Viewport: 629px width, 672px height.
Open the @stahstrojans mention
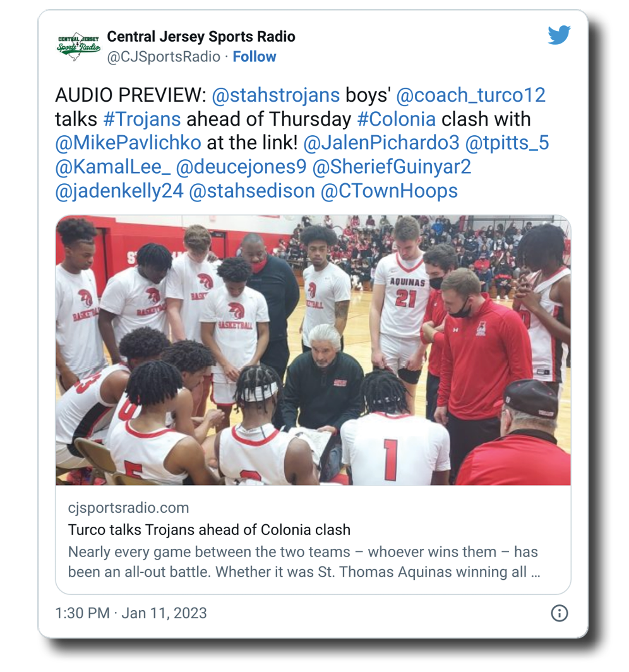275,95
